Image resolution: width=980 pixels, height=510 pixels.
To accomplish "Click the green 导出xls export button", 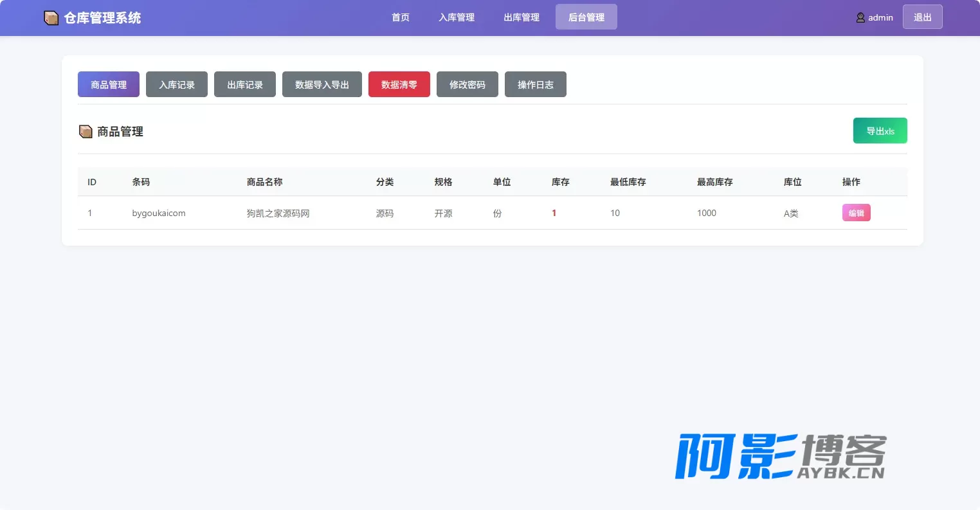I will tap(880, 131).
